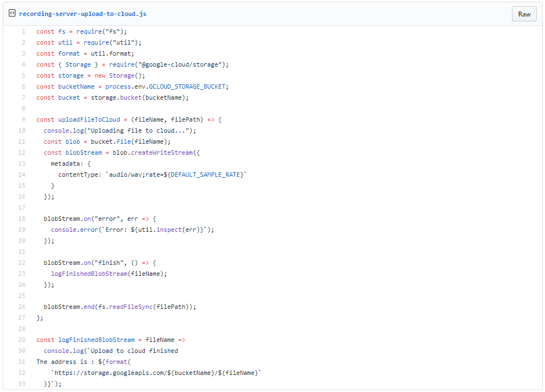The image size is (545, 392).
Task: Click "Uploading file to cloud..." string
Action: point(138,131)
